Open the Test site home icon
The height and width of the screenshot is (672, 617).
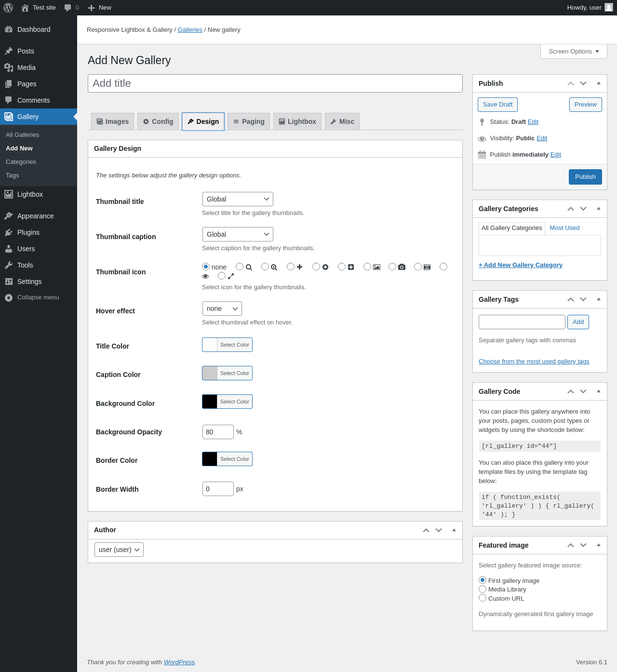[25, 8]
